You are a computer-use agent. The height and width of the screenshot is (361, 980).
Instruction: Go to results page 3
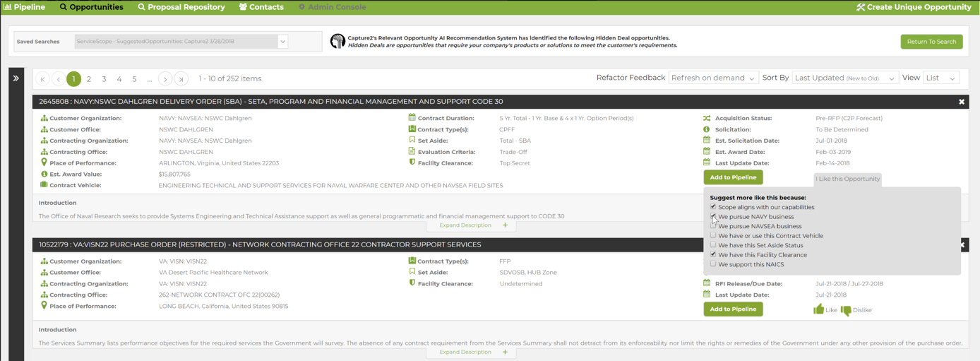[104, 79]
